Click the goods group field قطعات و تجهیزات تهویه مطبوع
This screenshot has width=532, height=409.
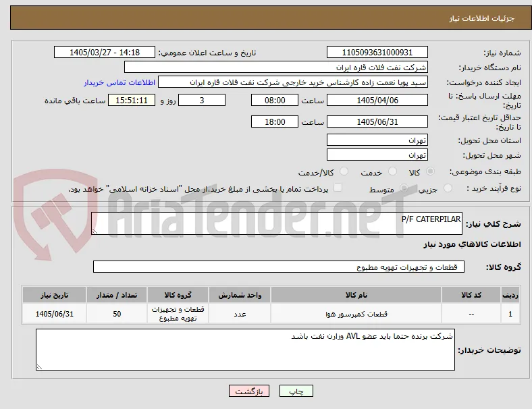279,267
